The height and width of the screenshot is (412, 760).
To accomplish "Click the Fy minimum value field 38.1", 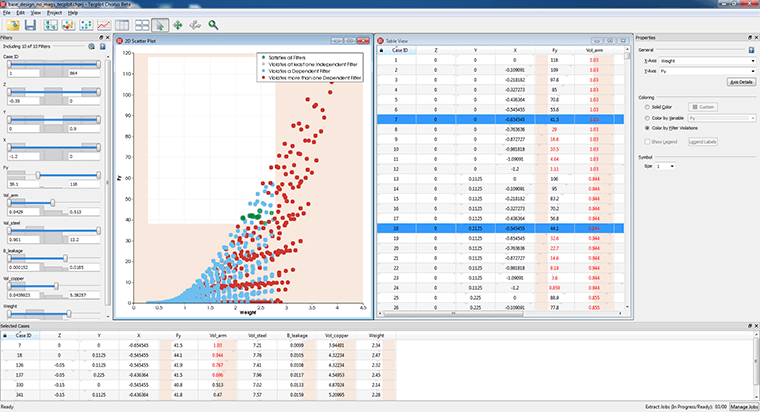I will 23,184.
